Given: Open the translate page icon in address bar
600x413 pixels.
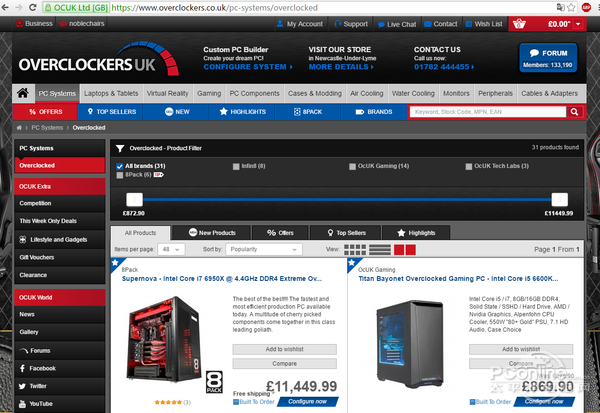Looking at the screenshot, I should coord(561,7).
